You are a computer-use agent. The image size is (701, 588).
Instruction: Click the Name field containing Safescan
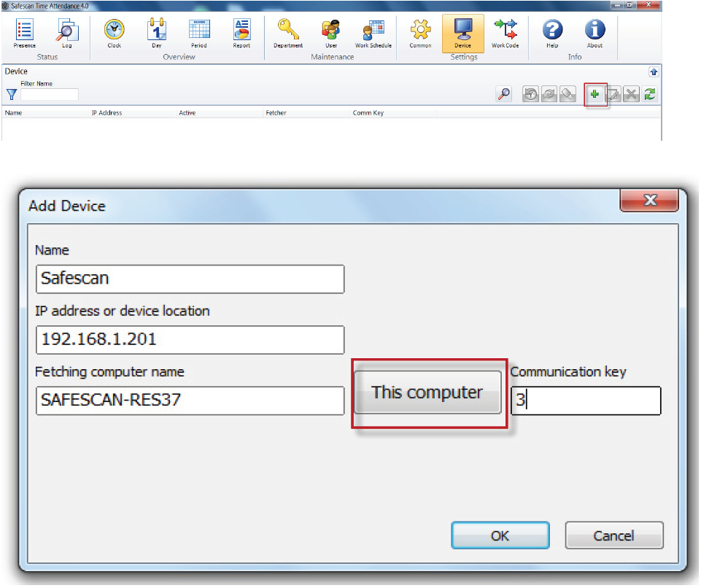click(190, 279)
